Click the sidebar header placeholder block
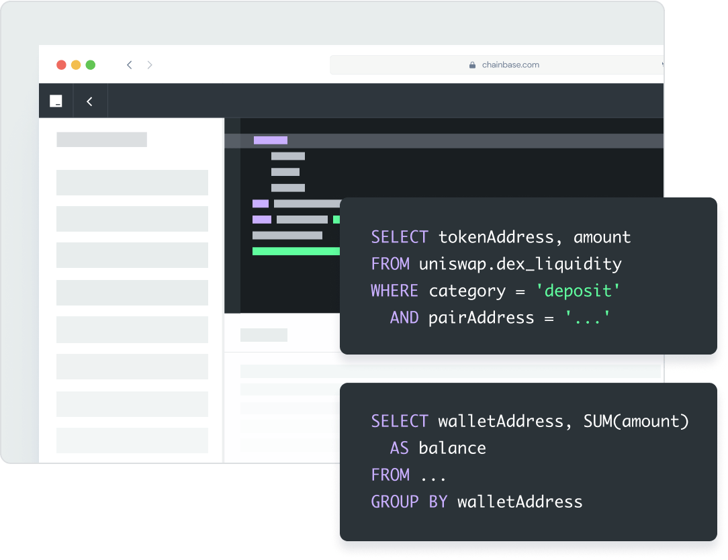 click(x=101, y=139)
